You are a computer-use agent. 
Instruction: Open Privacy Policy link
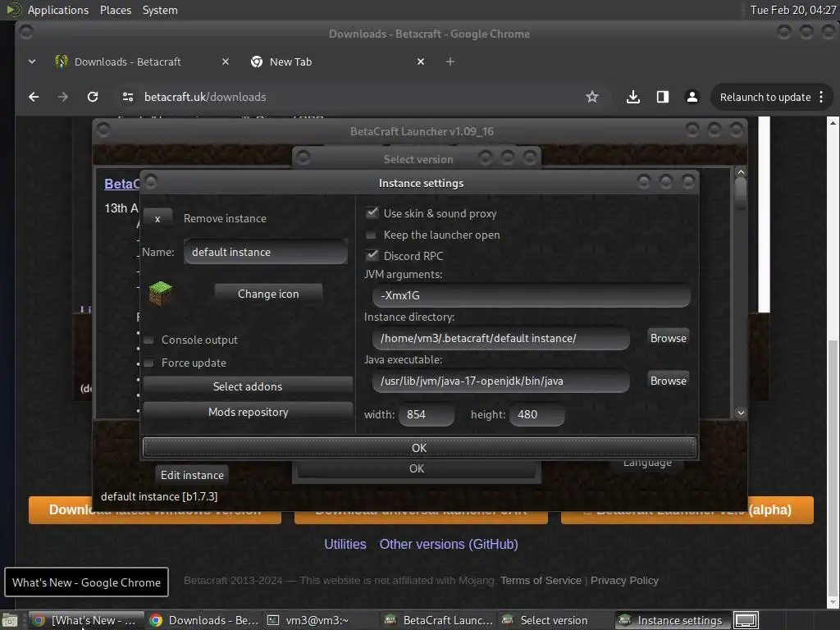coord(624,580)
